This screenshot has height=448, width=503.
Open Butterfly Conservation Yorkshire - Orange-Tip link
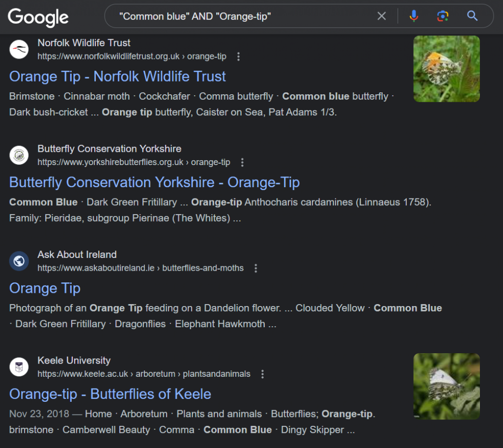[154, 183]
